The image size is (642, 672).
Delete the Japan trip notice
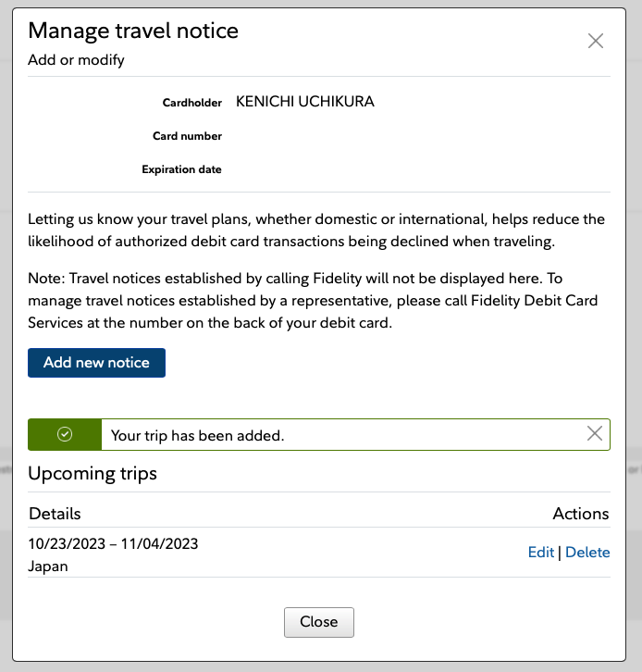click(587, 552)
